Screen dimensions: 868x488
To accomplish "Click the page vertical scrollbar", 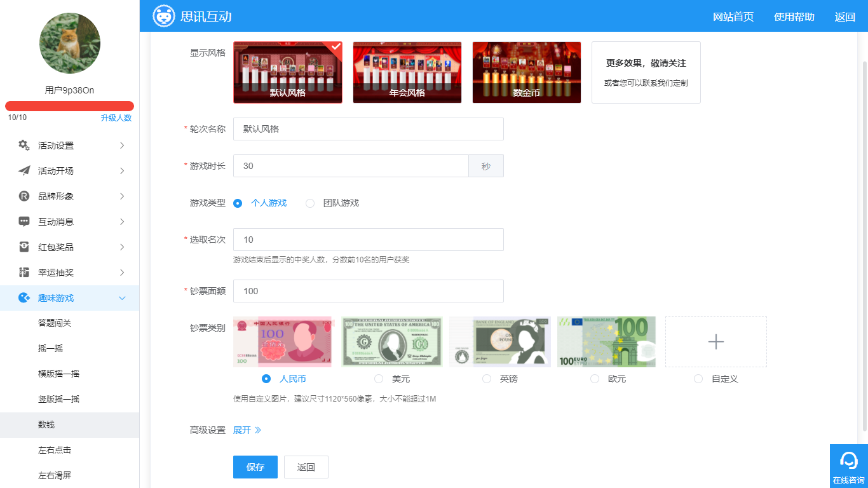I will 864,247.
